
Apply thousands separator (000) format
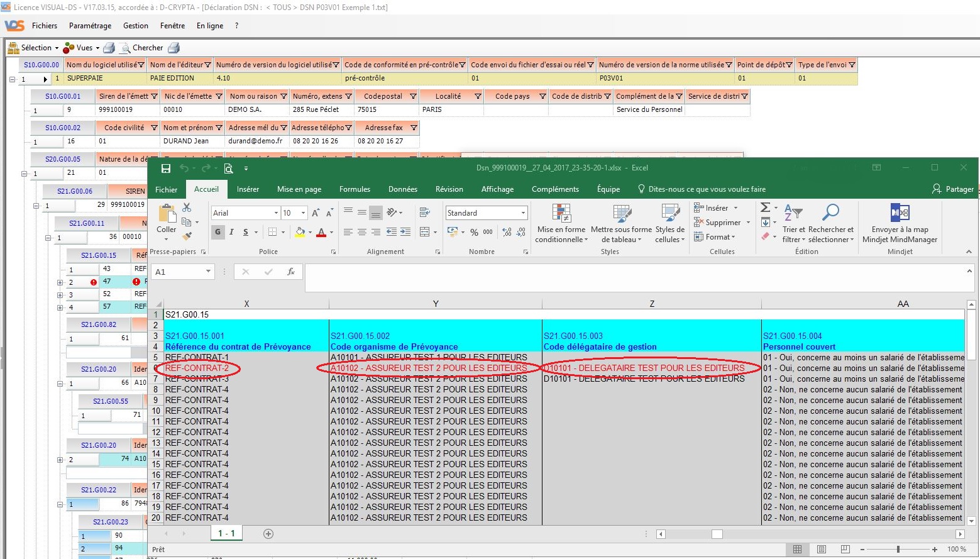point(488,232)
